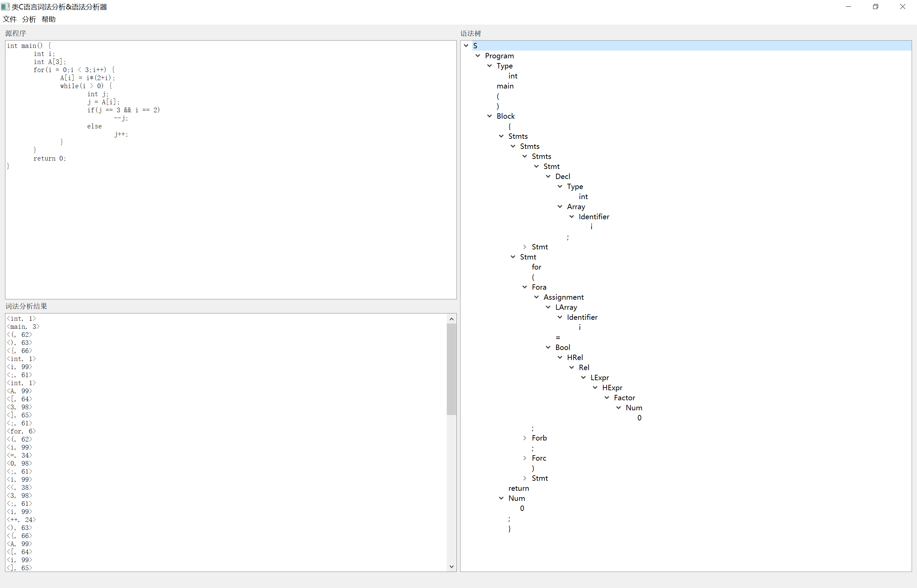917x588 pixels.
Task: Click the '<for, 6>' token row
Action: pos(21,431)
